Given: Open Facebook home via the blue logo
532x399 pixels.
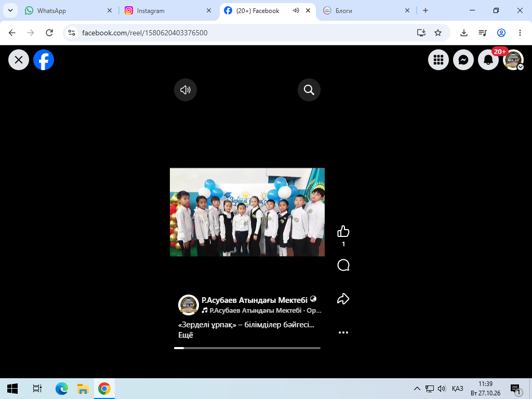Looking at the screenshot, I should [44, 60].
